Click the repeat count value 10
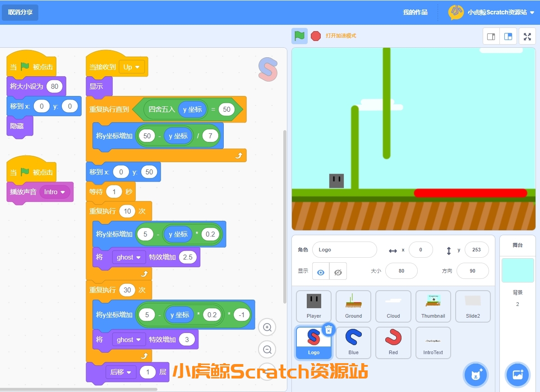 tap(127, 211)
